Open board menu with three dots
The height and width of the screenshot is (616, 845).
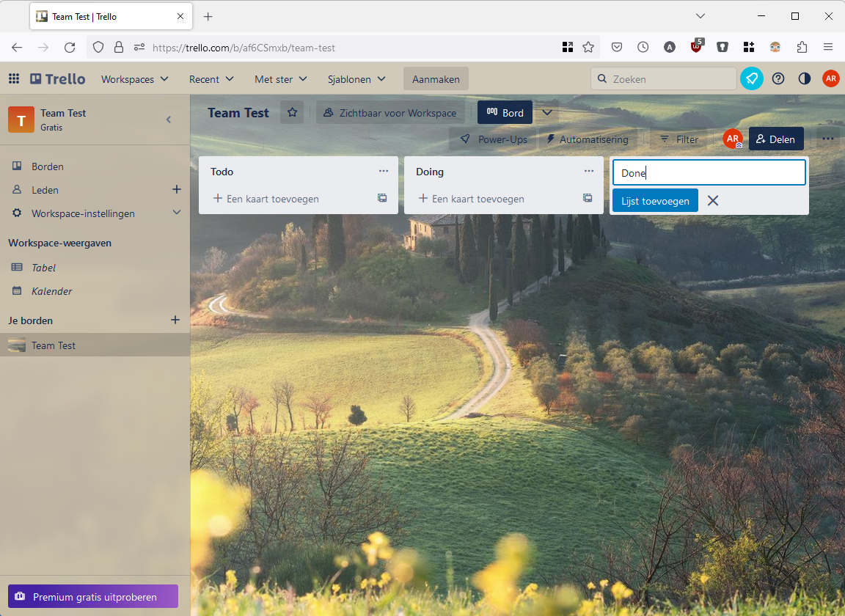point(828,139)
